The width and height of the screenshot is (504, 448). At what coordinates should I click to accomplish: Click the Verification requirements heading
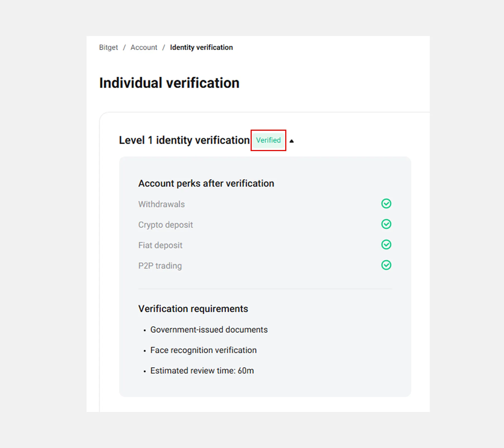(x=193, y=309)
